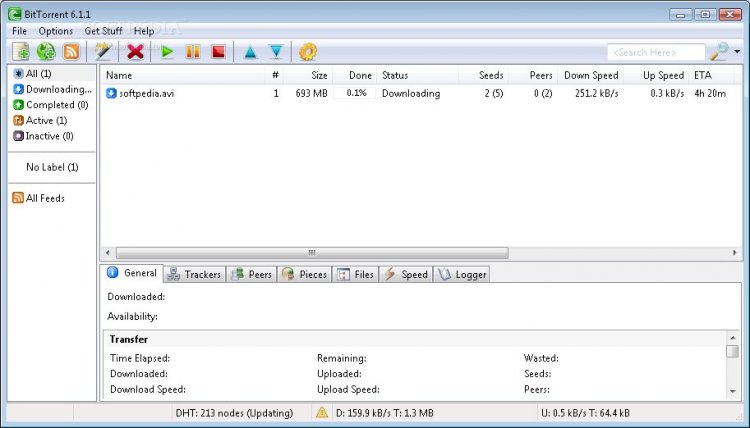Click the U: 0.5 kB/s status entry
The width and height of the screenshot is (750, 428).
click(x=585, y=413)
